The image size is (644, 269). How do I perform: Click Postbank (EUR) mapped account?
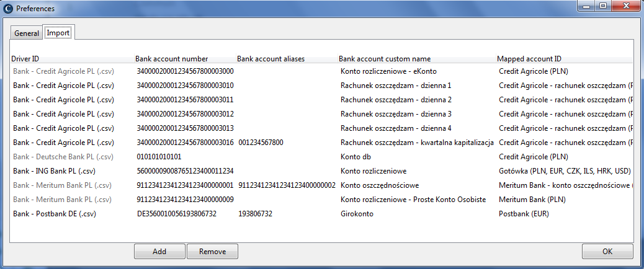click(524, 214)
